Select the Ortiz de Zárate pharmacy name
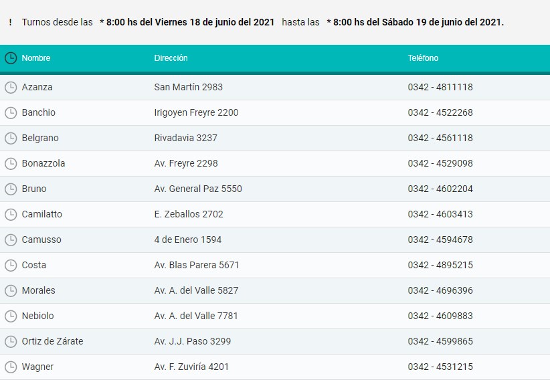This screenshot has height=392, width=550. tap(52, 341)
